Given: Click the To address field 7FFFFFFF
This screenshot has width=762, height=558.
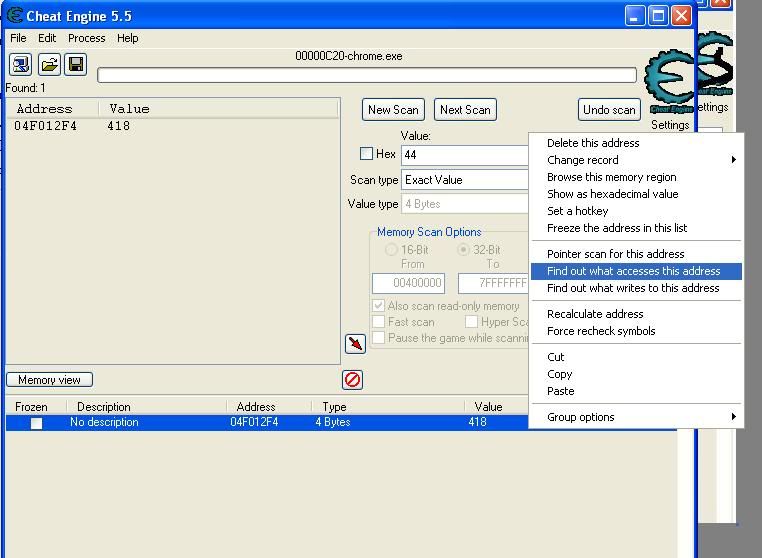Looking at the screenshot, I should click(493, 283).
